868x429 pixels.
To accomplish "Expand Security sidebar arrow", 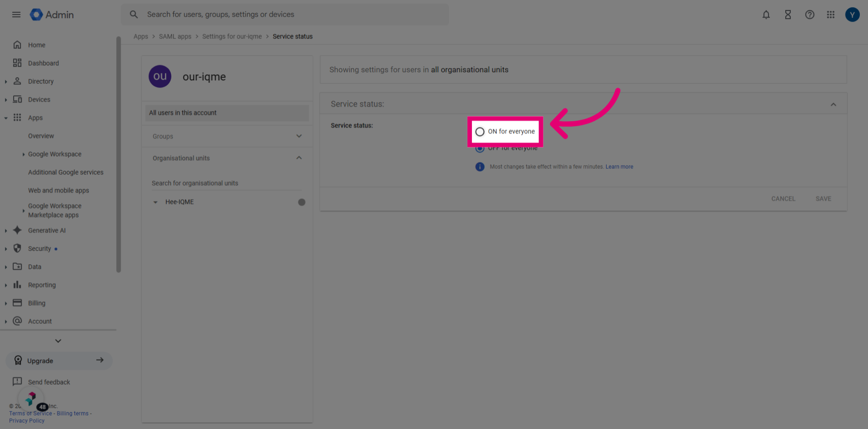I will [6, 249].
